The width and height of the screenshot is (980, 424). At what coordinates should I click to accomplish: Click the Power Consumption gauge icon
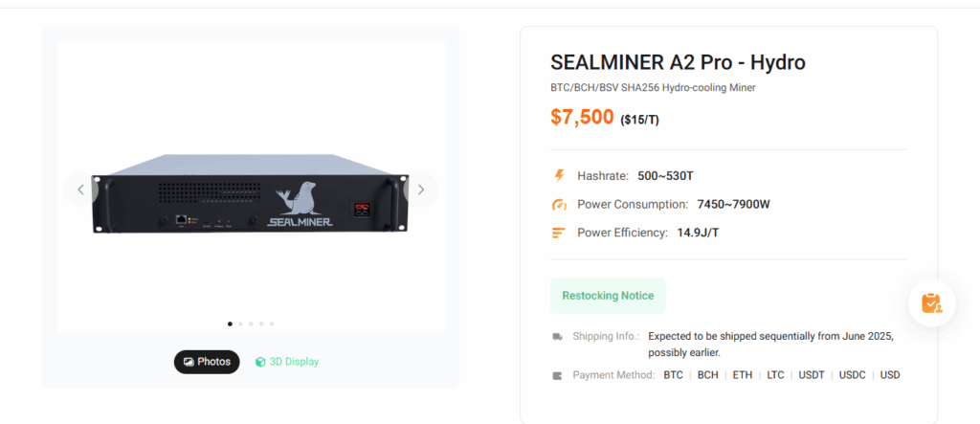(x=560, y=205)
